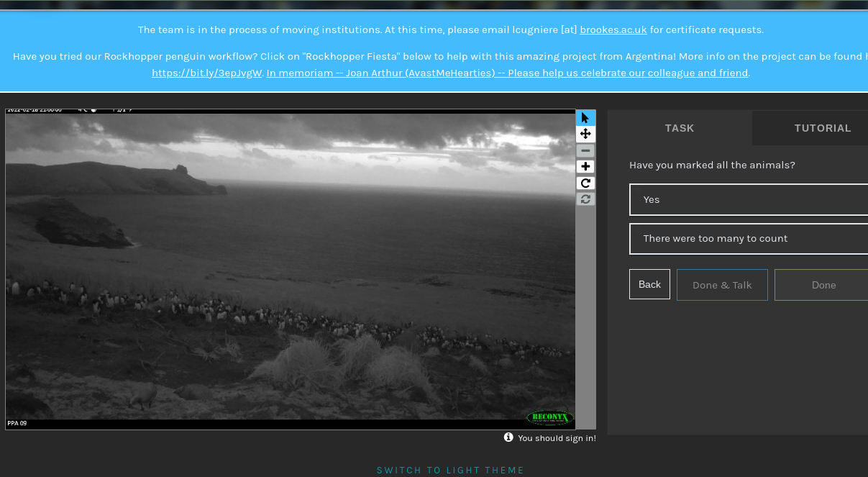Click the penguin colony camera image
Image resolution: width=868 pixels, height=477 pixels.
[x=291, y=270]
